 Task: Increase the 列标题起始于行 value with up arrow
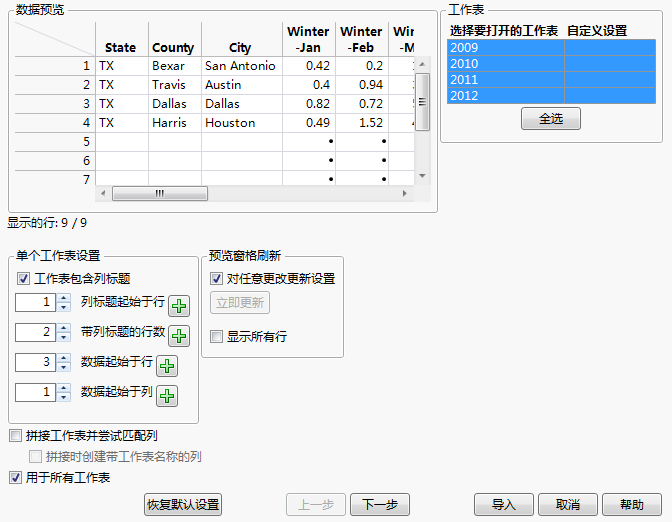click(x=63, y=297)
